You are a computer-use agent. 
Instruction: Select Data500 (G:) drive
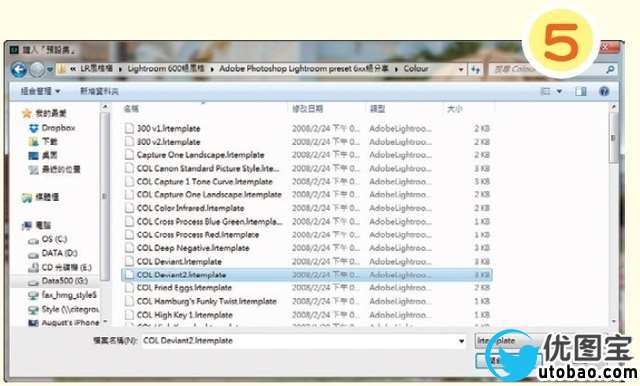(x=58, y=281)
